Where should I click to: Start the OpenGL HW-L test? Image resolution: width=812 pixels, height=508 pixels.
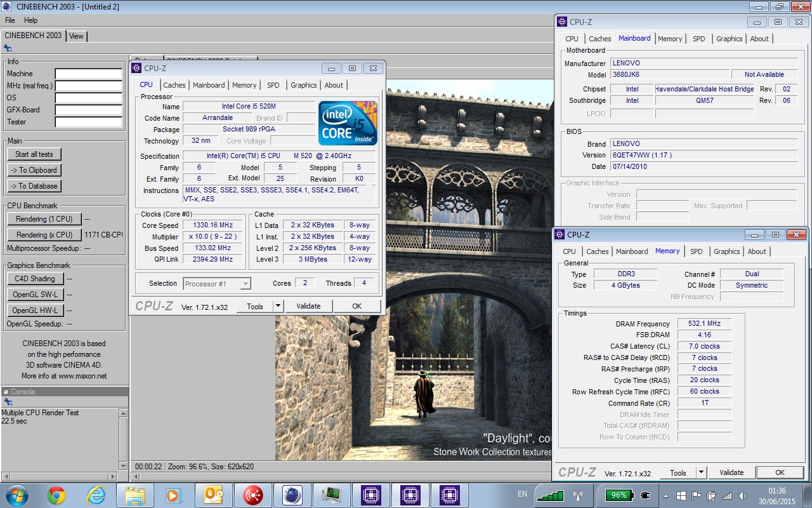tap(36, 311)
